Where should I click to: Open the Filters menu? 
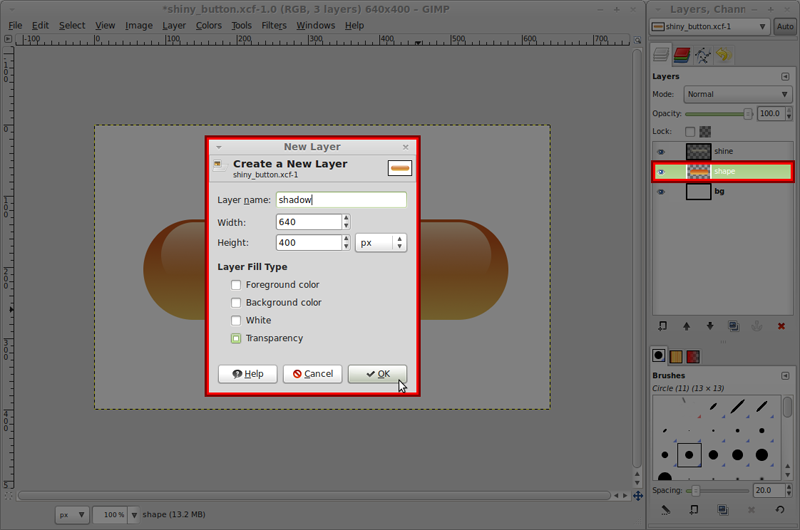point(274,26)
